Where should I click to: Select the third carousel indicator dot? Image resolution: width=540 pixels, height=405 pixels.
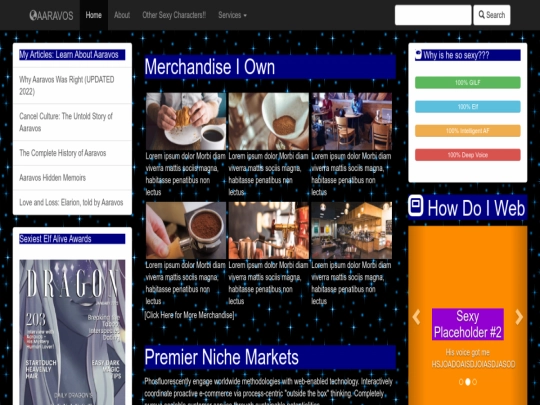475,382
